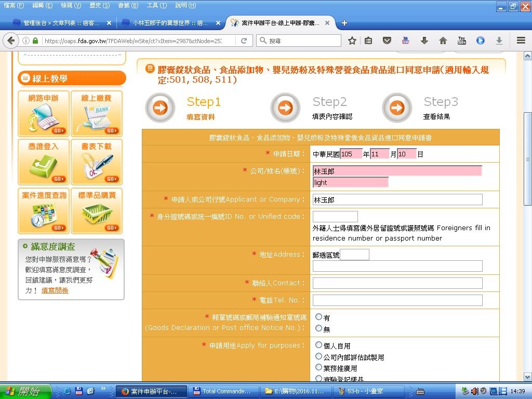Click the ID No. or Unified code field
The image size is (532, 399).
[335, 217]
